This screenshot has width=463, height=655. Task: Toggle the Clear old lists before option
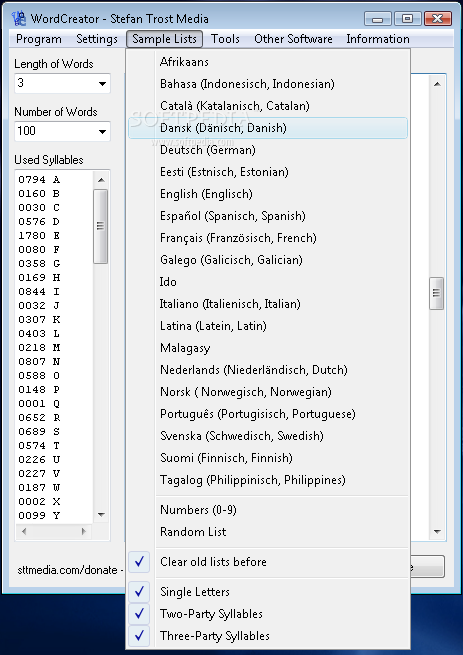pos(267,562)
